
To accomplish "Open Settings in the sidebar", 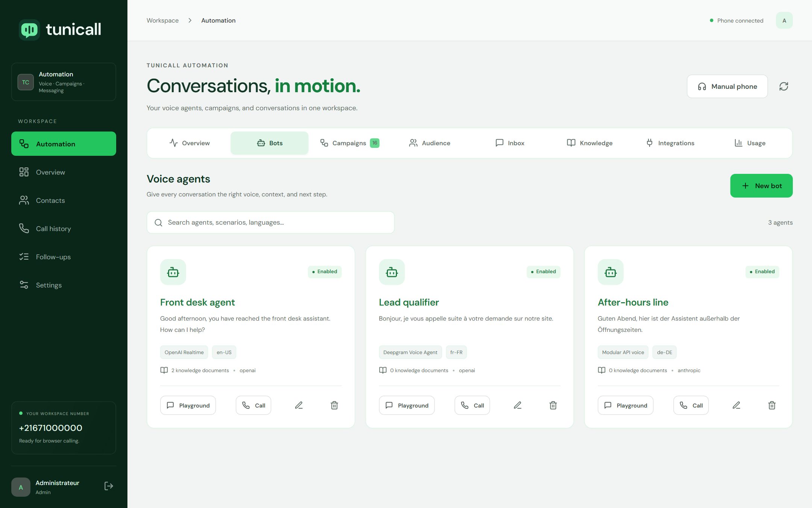I will [64, 285].
